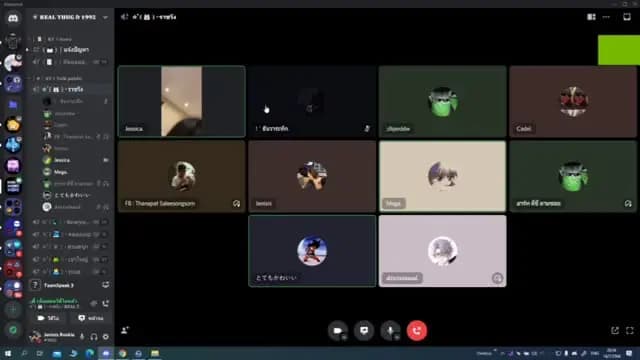640x360 pixels.
Task: Select the とてもかわいい participant tile
Action: [x=312, y=251]
